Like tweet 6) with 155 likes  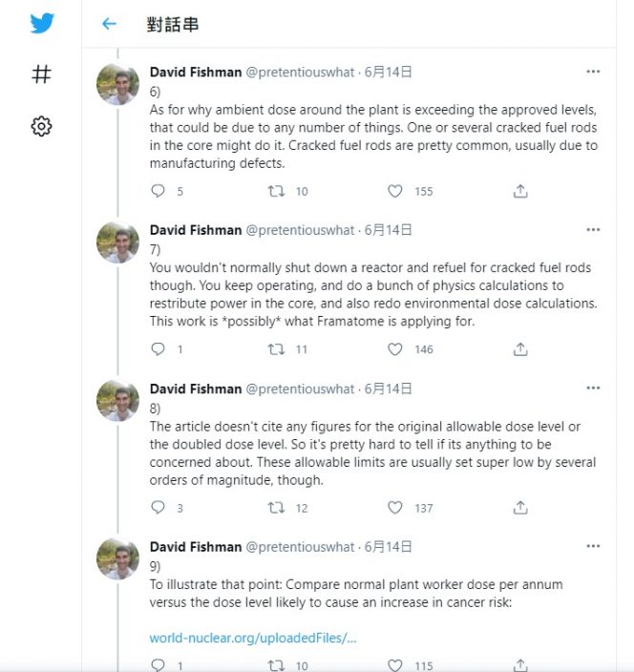tap(394, 191)
